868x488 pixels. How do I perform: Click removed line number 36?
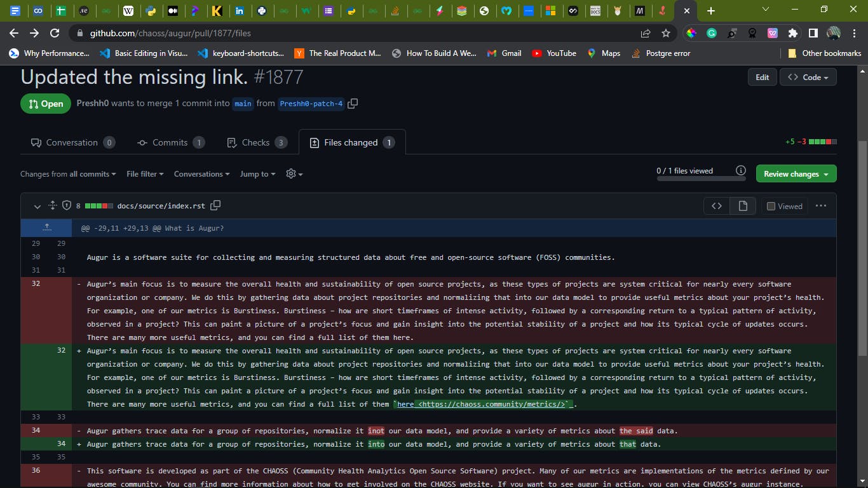(36, 471)
